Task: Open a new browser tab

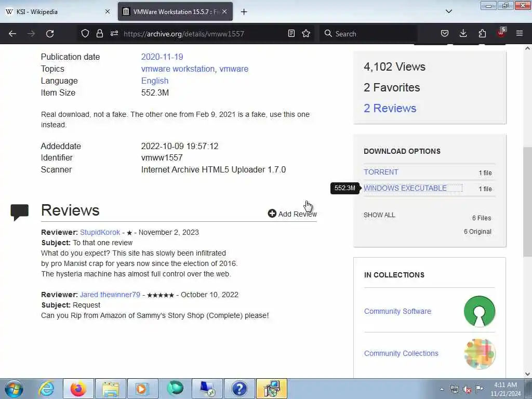Action: (244, 12)
